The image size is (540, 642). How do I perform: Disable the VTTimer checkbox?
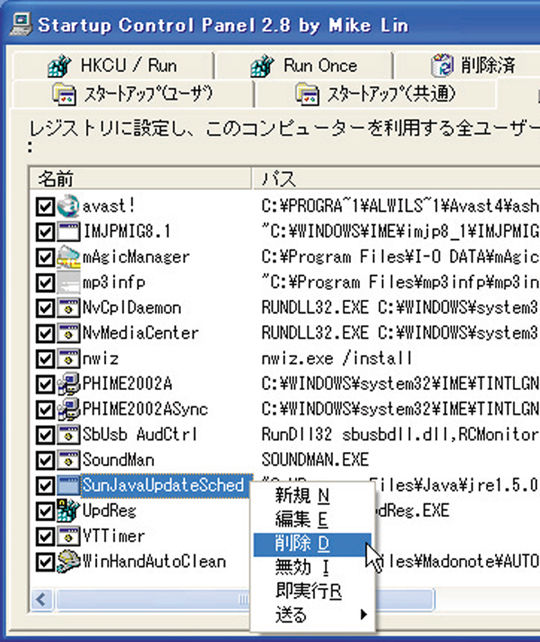click(x=45, y=536)
